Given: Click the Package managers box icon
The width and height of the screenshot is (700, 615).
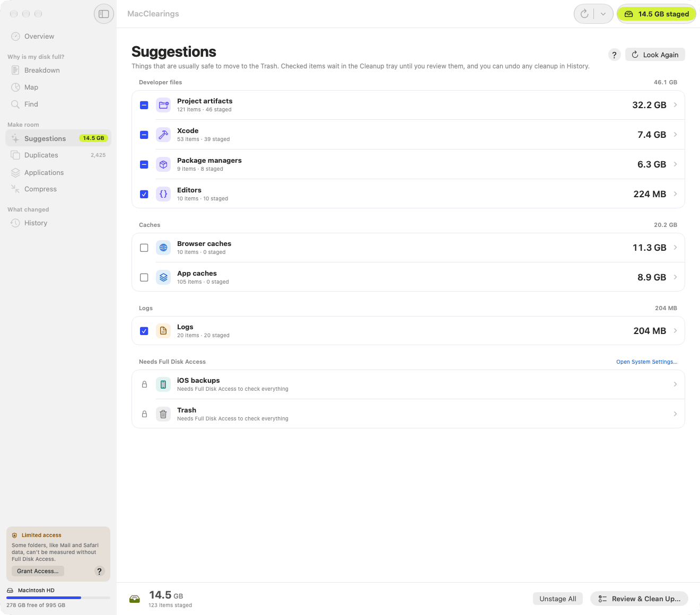Looking at the screenshot, I should (x=163, y=164).
